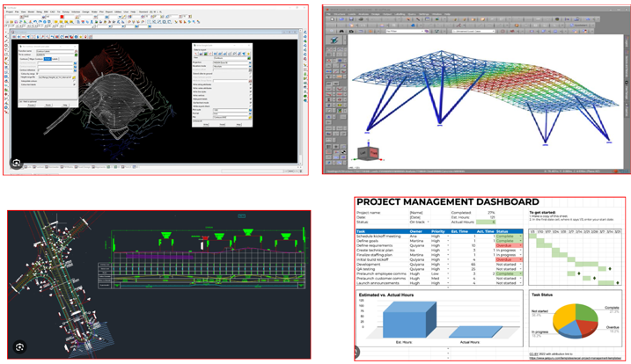Image resolution: width=631 pixels, height=364 pixels.
Task: Open On track status dropdown in dashboard
Action: [x=429, y=222]
